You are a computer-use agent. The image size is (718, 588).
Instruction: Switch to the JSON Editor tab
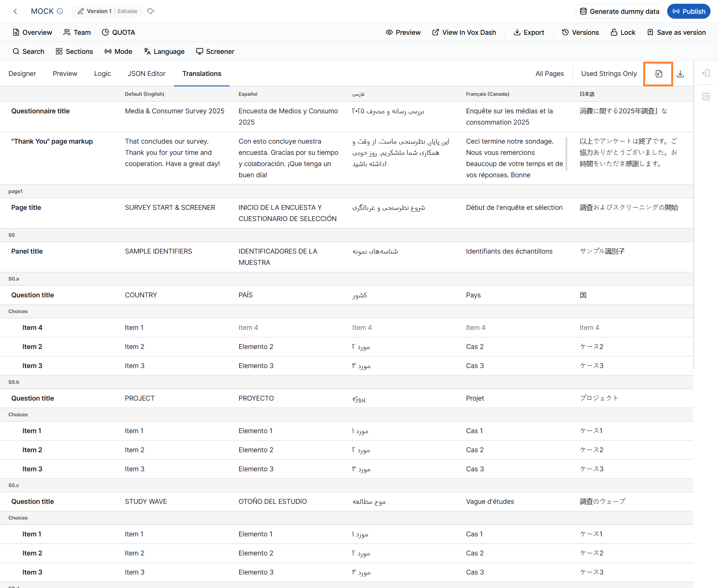pyautogui.click(x=147, y=74)
